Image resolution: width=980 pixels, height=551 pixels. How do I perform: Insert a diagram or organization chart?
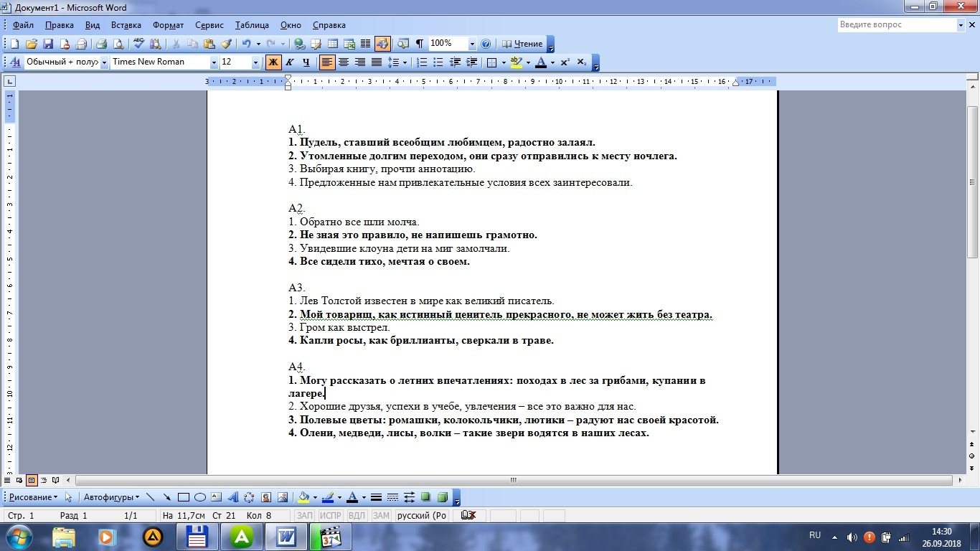pos(249,497)
